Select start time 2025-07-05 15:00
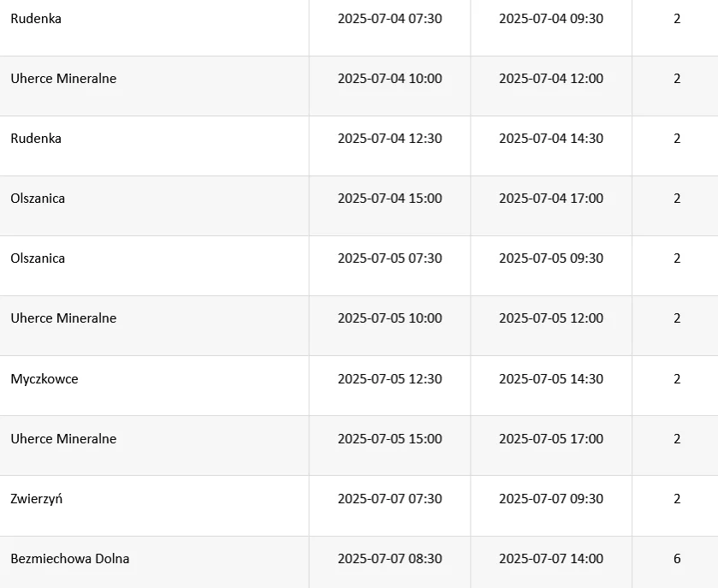The width and height of the screenshot is (718, 588). [x=389, y=438]
